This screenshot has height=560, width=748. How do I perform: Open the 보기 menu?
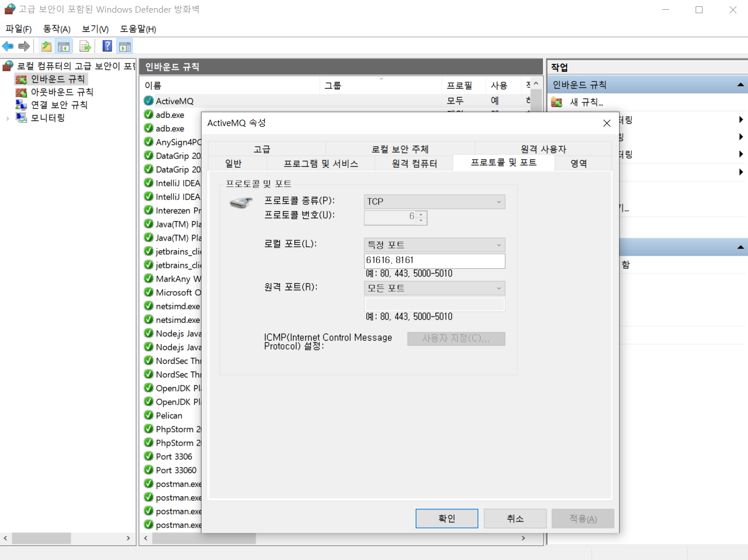[95, 29]
